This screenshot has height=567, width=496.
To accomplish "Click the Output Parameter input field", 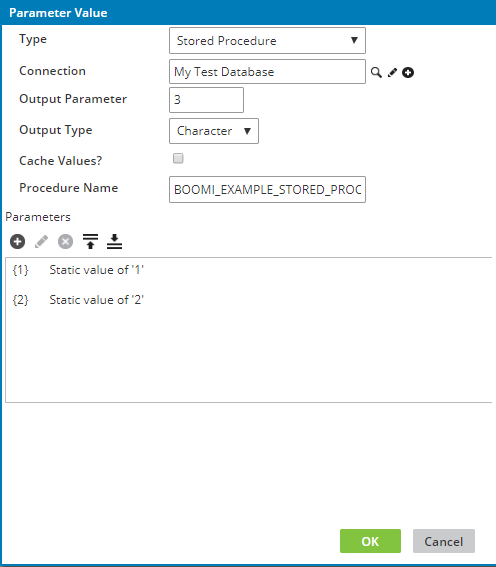I will click(x=206, y=100).
